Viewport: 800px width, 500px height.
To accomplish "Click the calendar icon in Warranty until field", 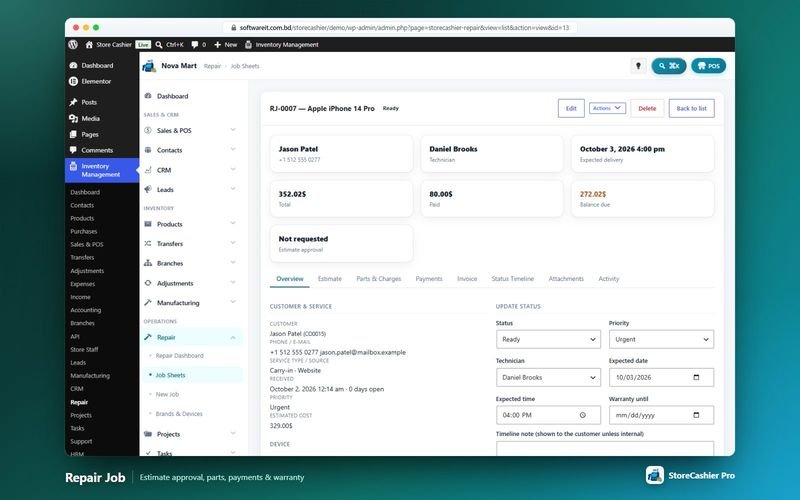I will pyautogui.click(x=696, y=415).
